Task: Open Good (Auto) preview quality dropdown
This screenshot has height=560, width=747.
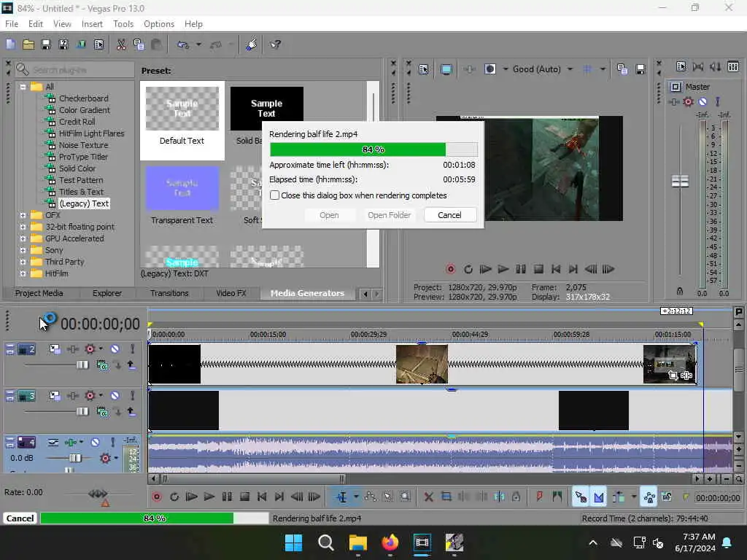Action: 570,69
